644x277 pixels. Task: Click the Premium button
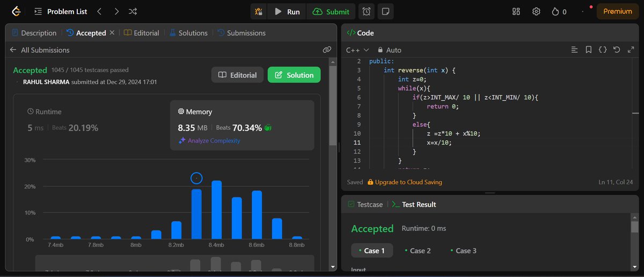pos(618,11)
